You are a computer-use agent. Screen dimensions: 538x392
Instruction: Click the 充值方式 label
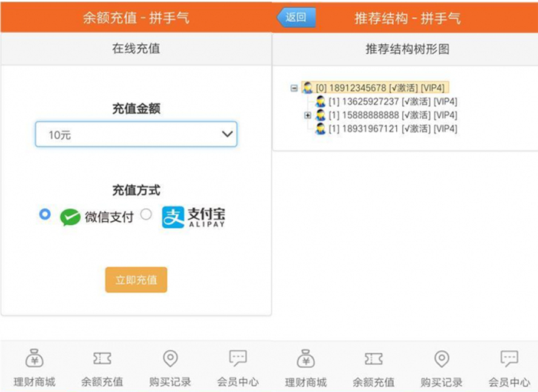pos(136,190)
